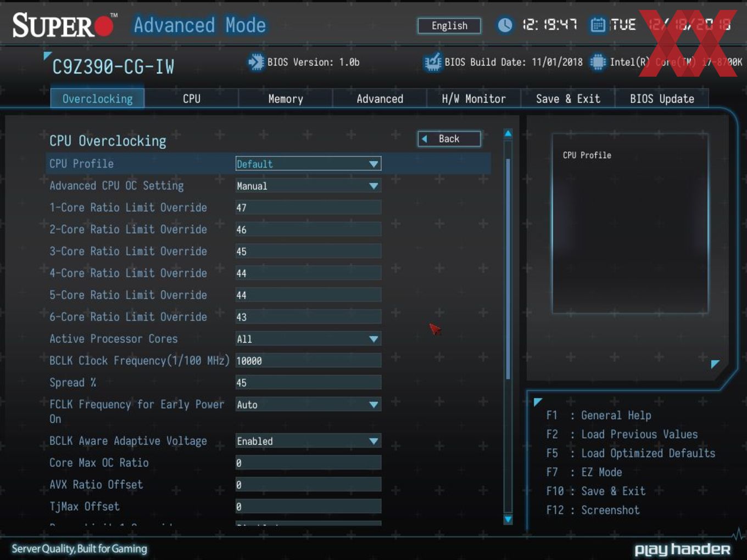
Task: Click triangle icon above F1 help list
Action: coord(538,401)
